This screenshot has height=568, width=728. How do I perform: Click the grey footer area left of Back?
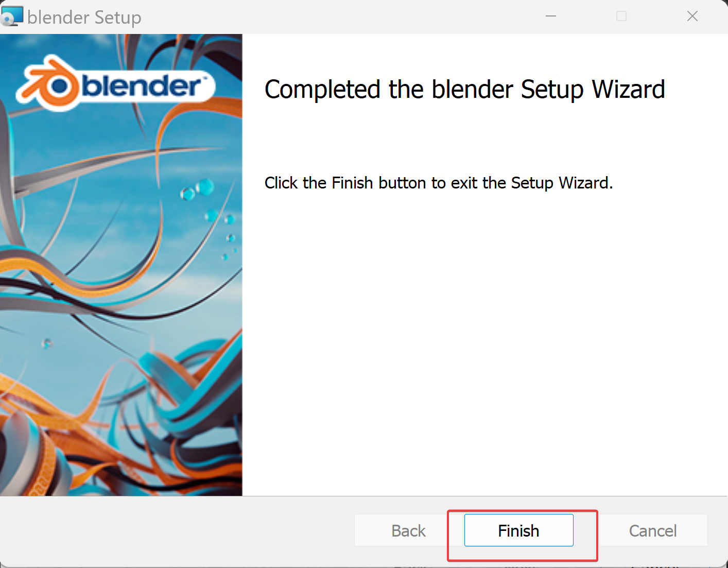click(x=175, y=530)
